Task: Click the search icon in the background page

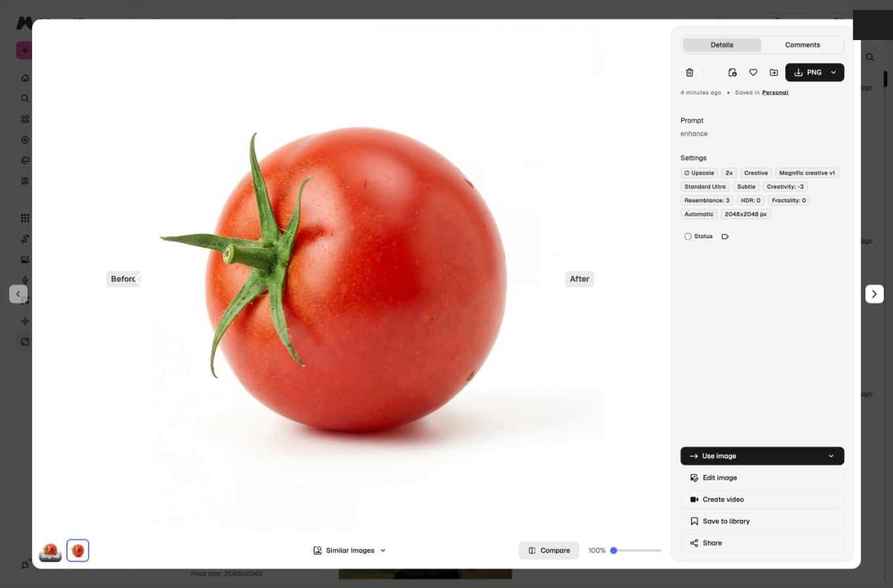Action: point(870,58)
